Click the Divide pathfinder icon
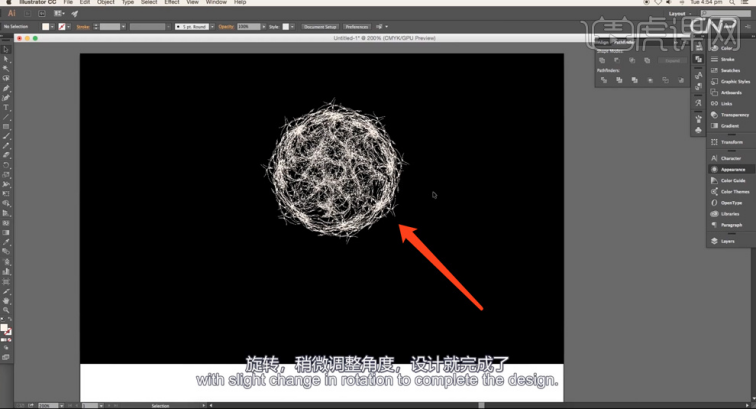The image size is (756, 409). coord(604,80)
